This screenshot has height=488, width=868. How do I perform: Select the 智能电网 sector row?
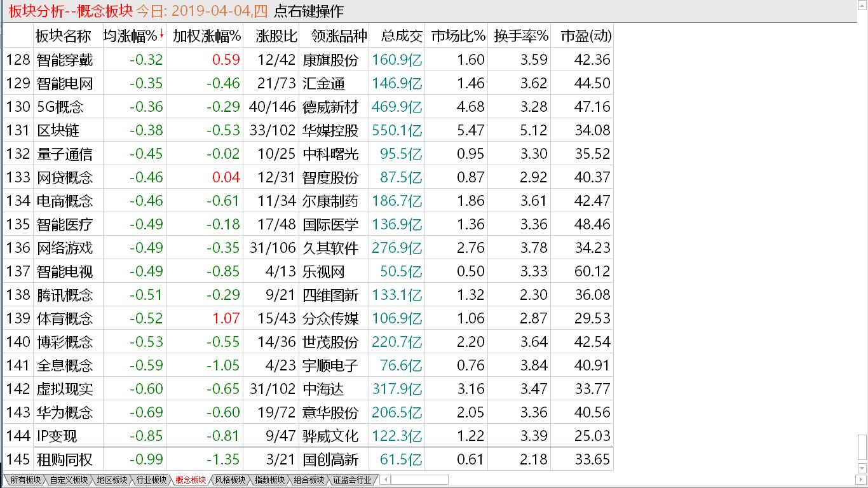[x=308, y=83]
